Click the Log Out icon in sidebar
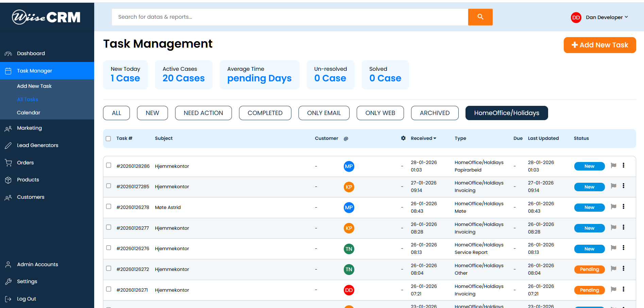 click(8, 299)
